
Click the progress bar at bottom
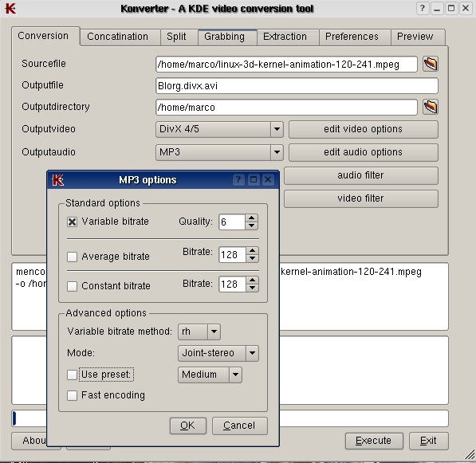364,418
